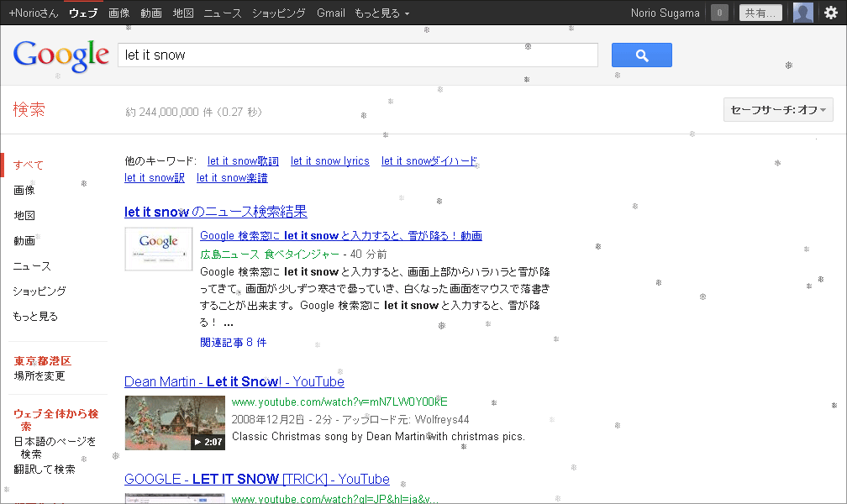
Task: Open the notifications counter box
Action: tap(719, 13)
